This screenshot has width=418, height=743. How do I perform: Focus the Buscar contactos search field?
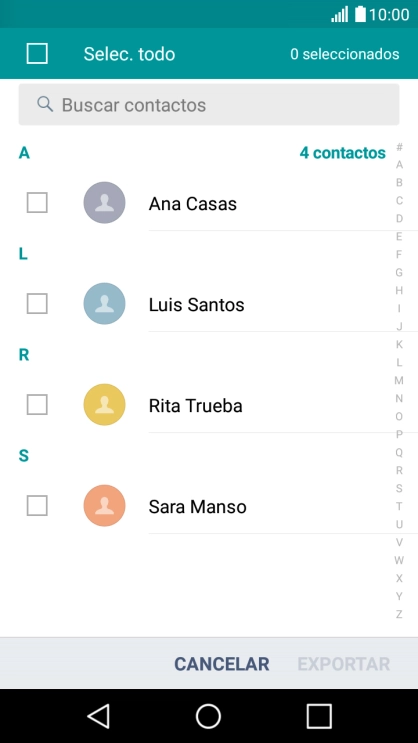tap(209, 105)
